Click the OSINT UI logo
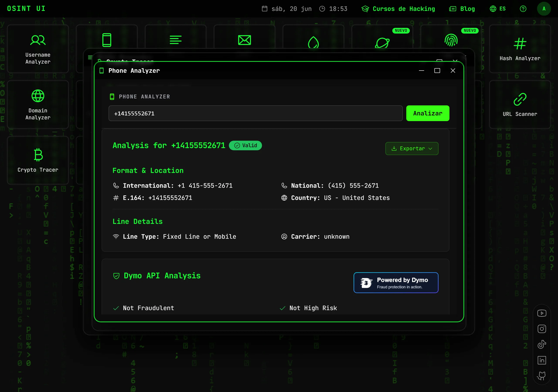 point(26,9)
